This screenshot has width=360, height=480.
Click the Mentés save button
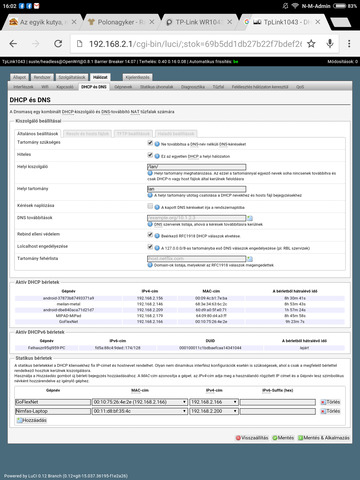click(x=283, y=438)
